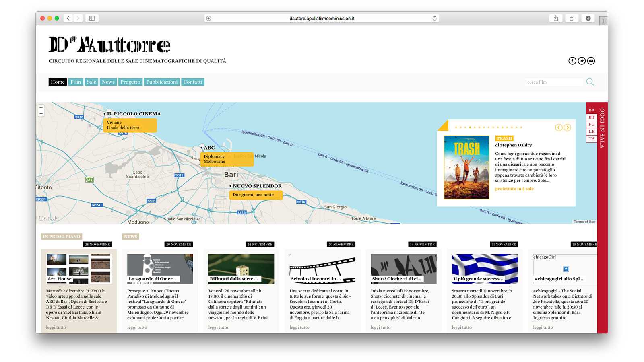Click Viviane film in map bubble

click(114, 123)
